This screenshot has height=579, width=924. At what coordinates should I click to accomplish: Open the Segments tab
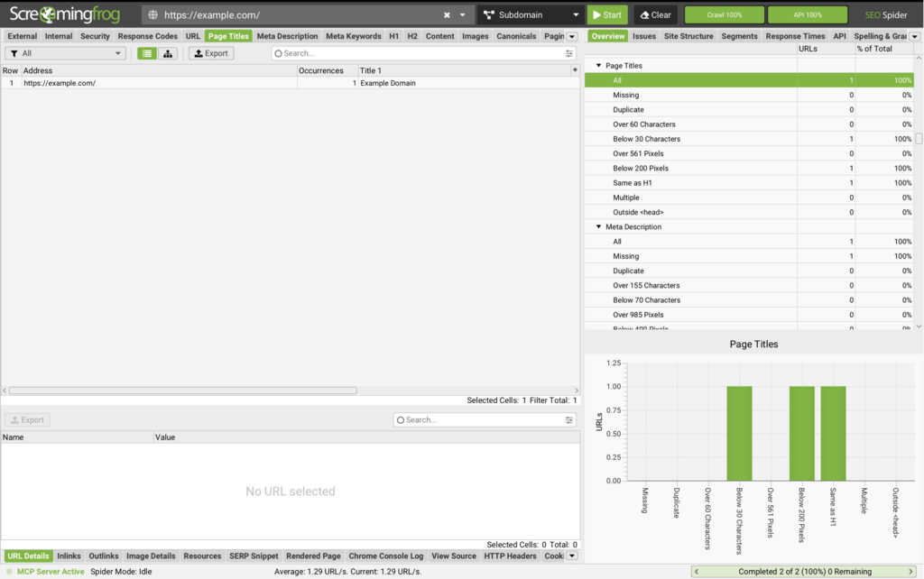(x=739, y=36)
